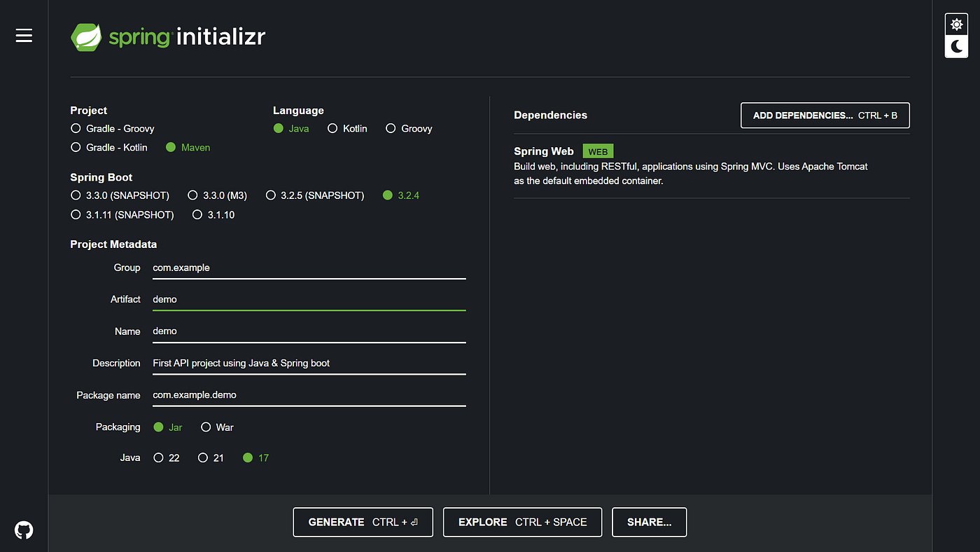Select Spring Boot 3.1.11 (SNAPSHOT)
Viewport: 980px width, 552px height.
pos(122,215)
